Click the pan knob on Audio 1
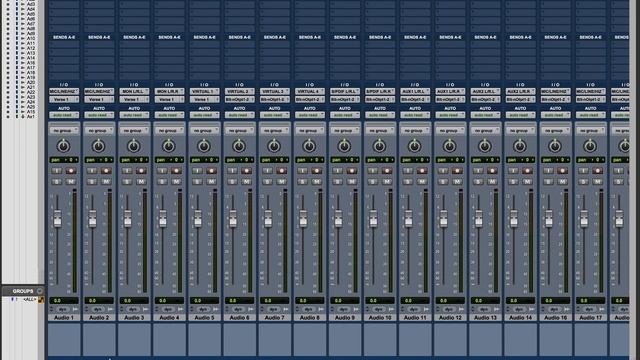 63,146
